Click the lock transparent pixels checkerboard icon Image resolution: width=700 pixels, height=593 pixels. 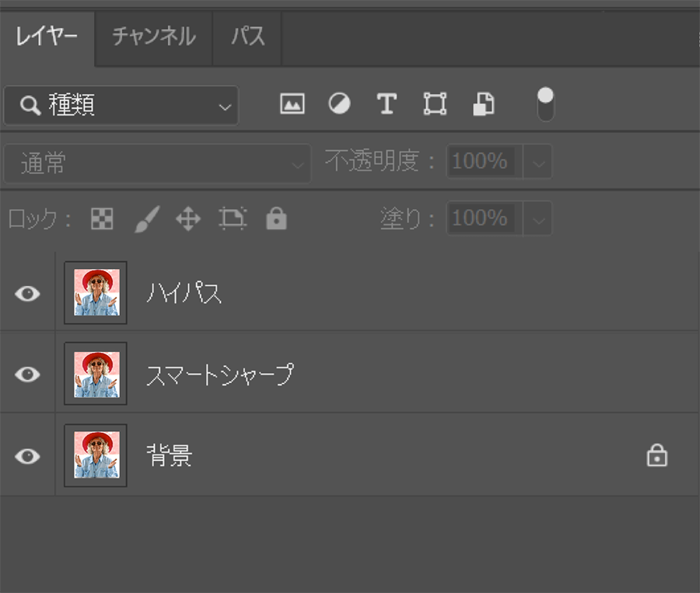tap(102, 218)
